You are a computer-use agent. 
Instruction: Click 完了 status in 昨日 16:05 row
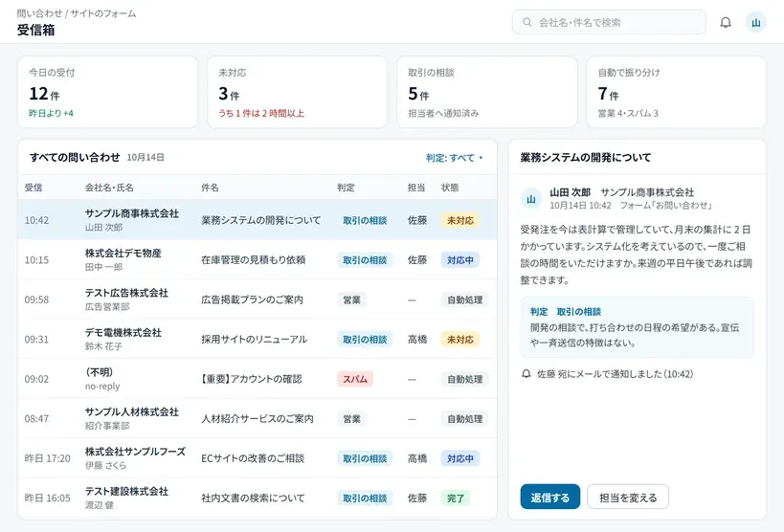pyautogui.click(x=456, y=498)
